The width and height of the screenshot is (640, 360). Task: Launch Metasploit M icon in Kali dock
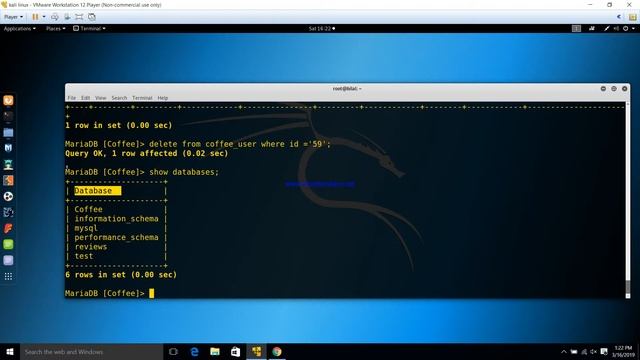coord(8,148)
